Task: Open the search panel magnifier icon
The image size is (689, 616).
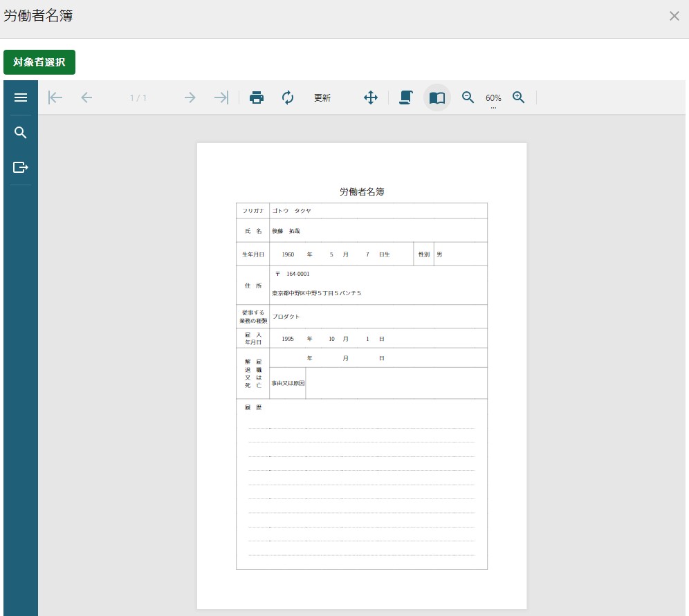Action: pos(21,133)
